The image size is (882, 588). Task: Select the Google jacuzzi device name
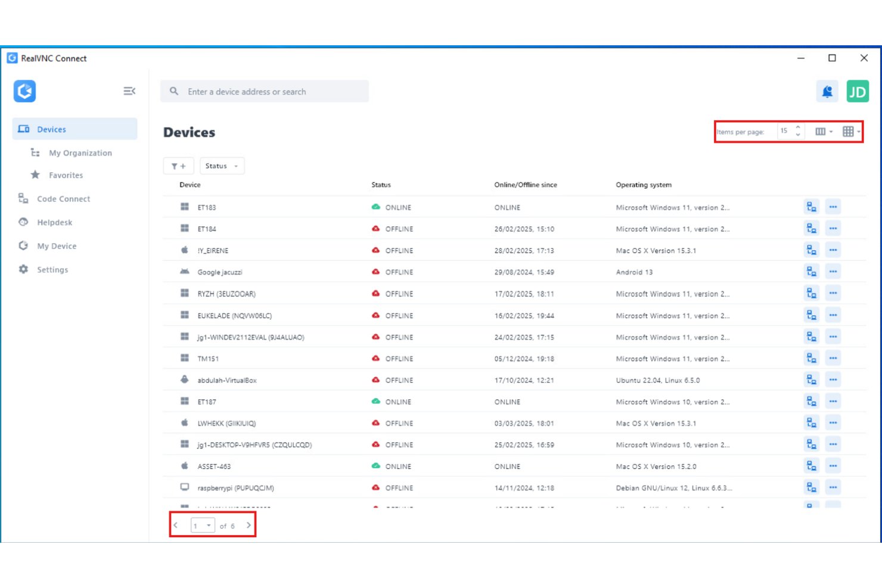pos(220,272)
